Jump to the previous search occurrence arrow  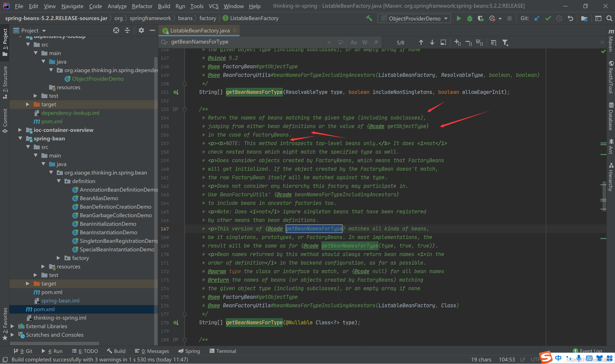coord(421,42)
